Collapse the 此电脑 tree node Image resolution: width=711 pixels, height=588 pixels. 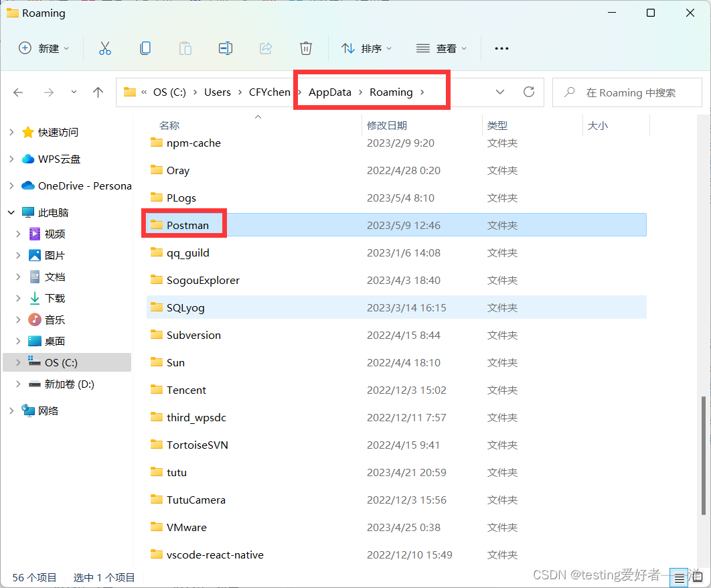click(x=11, y=212)
